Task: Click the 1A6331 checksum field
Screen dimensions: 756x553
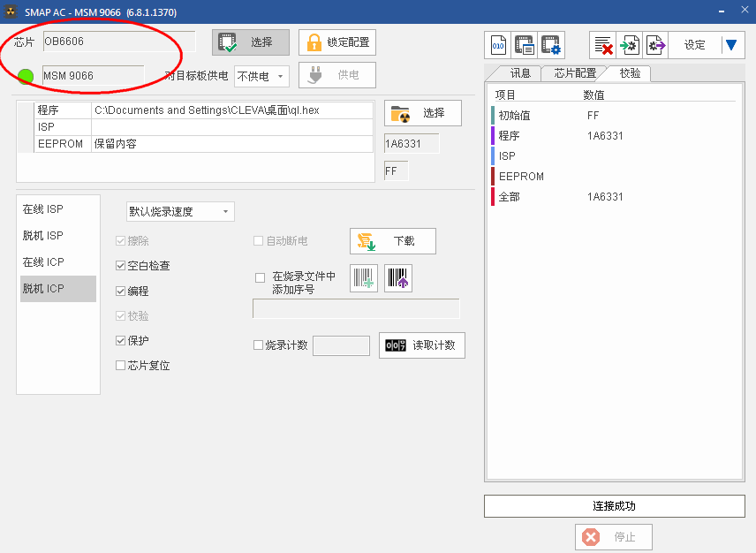Action: (412, 144)
